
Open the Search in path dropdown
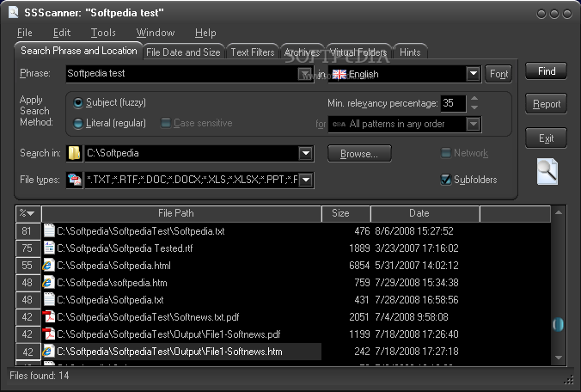(x=306, y=153)
